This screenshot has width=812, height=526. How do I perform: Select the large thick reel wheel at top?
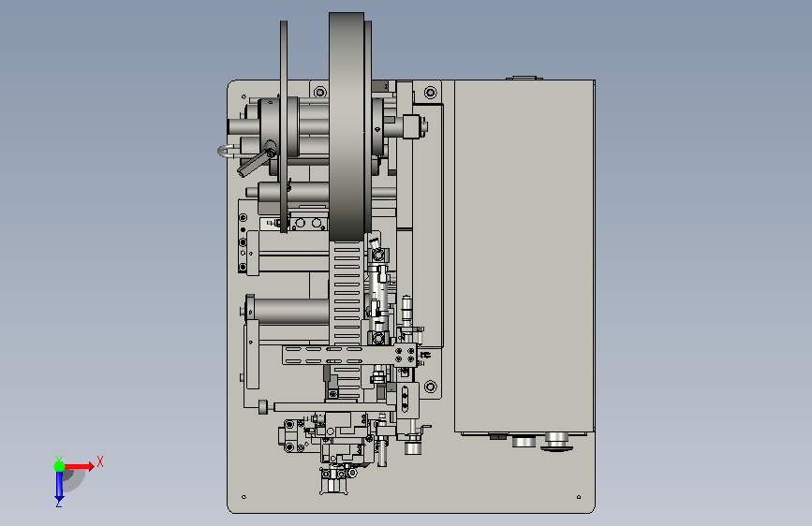pos(347,127)
